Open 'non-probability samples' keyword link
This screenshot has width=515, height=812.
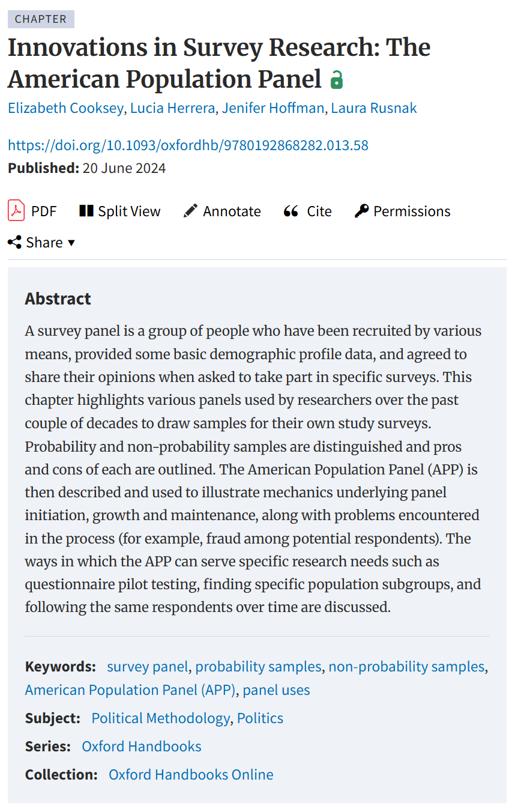(406, 666)
